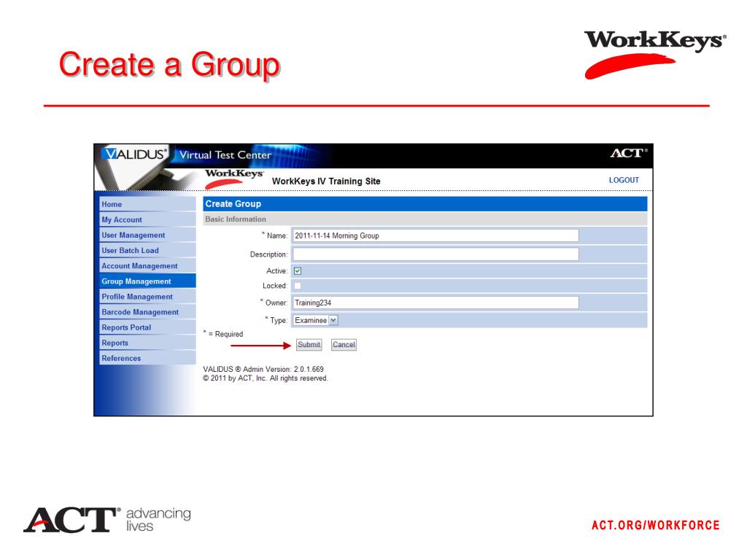Click ACT.ORG/WORKFORCE text on slide
The width and height of the screenshot is (747, 560).
tap(656, 525)
